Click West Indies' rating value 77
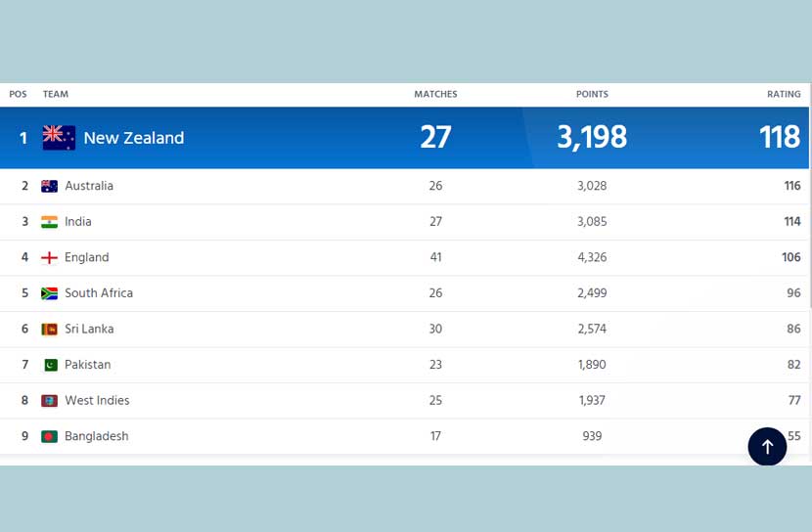Viewport: 812px width, 532px height. 794,400
